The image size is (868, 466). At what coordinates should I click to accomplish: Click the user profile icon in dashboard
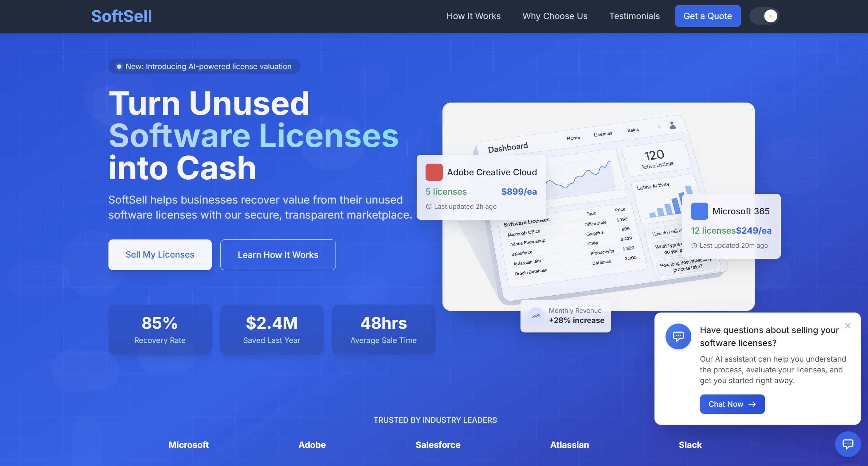673,125
